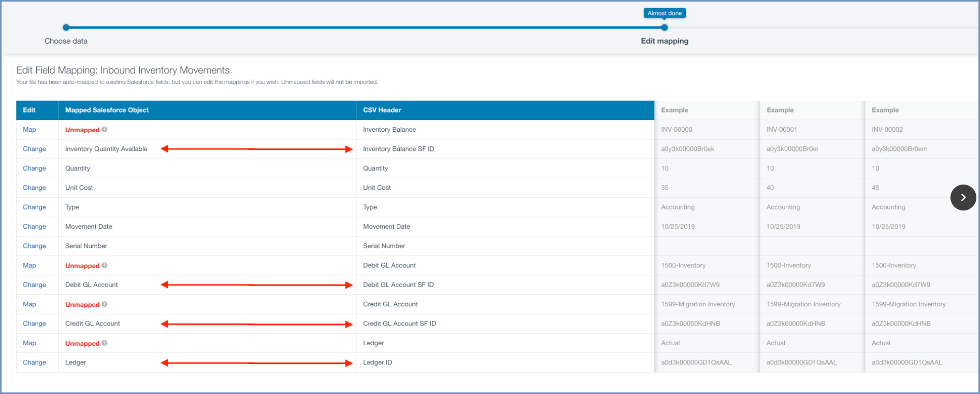Click help icon in Unmapped row for Credit GL Account CSV header
This screenshot has width=980, height=394.
[x=105, y=304]
